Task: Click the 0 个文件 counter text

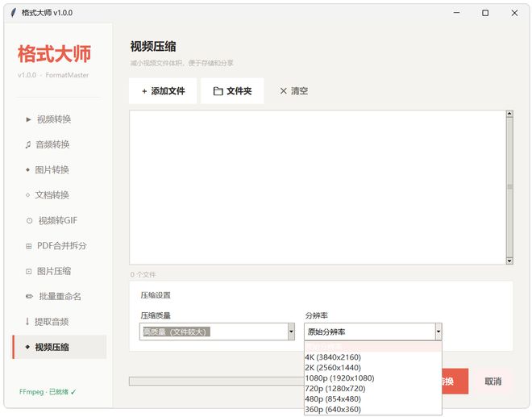Action: pyautogui.click(x=143, y=274)
